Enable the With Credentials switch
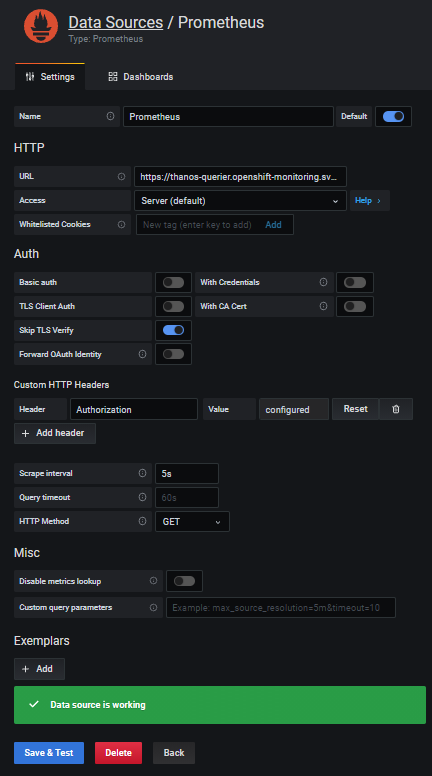This screenshot has width=432, height=776. pos(355,283)
